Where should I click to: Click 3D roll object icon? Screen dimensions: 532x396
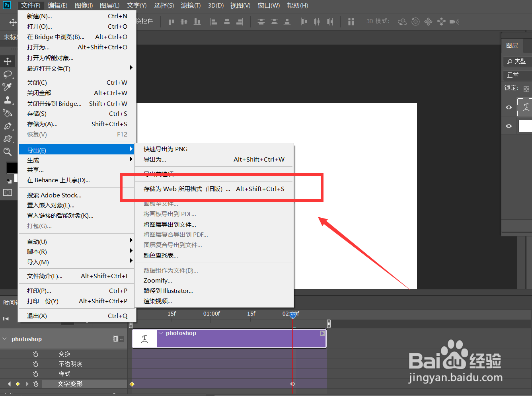click(x=415, y=21)
